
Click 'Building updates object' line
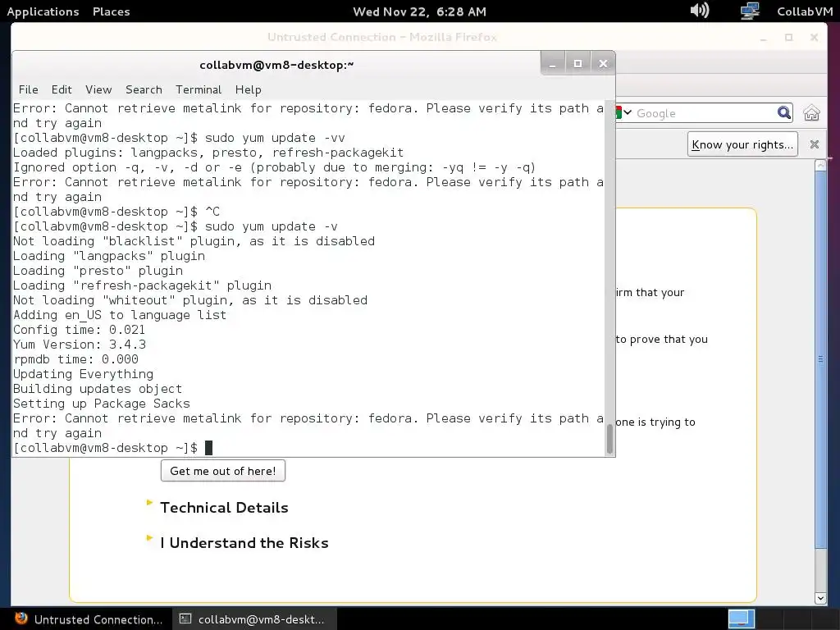98,388
